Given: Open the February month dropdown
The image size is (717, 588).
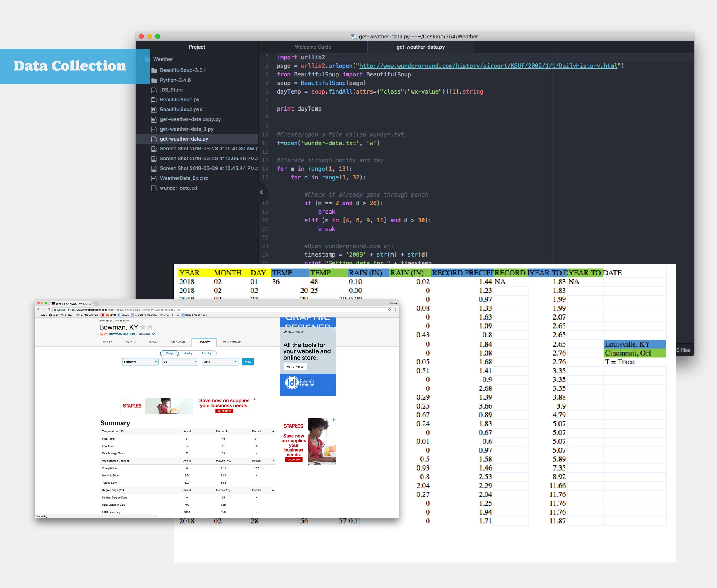Looking at the screenshot, I should [x=140, y=362].
